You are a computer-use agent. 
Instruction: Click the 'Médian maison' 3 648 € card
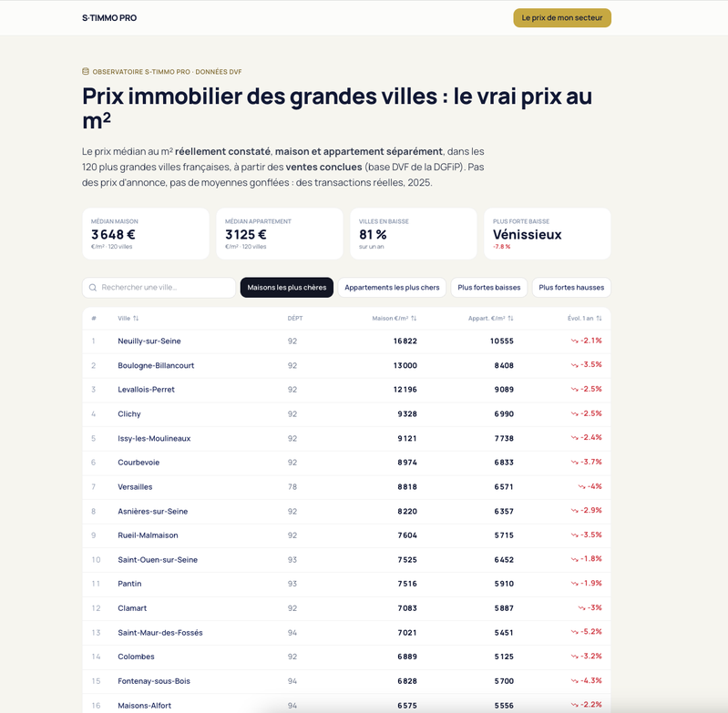coord(146,234)
